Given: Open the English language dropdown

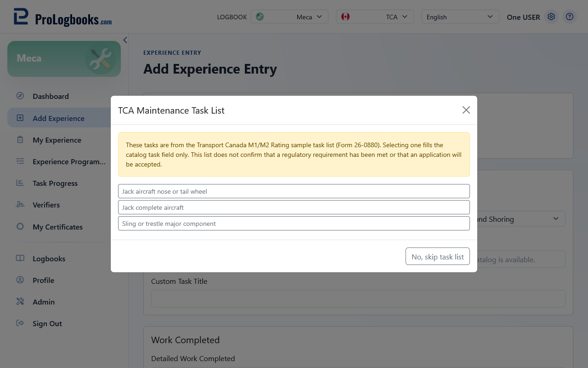Looking at the screenshot, I should (x=460, y=17).
